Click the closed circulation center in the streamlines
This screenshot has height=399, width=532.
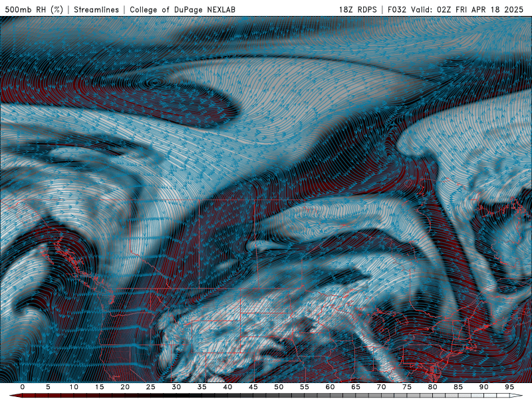point(154,81)
